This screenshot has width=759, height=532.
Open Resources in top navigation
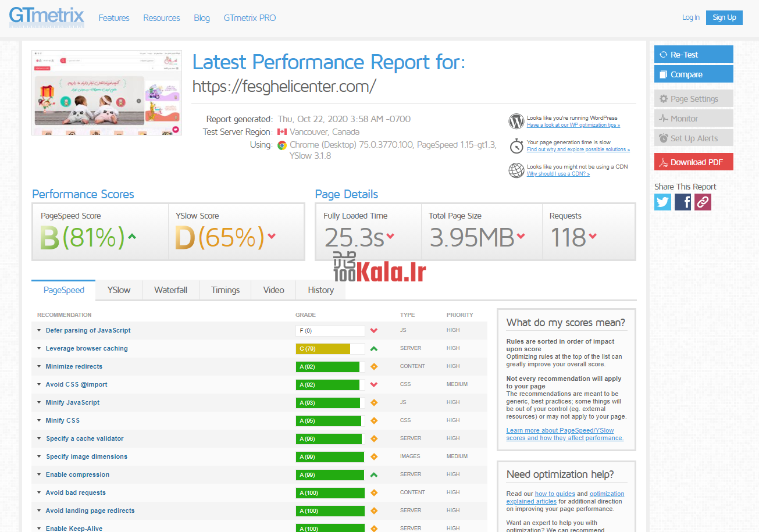[x=162, y=18]
